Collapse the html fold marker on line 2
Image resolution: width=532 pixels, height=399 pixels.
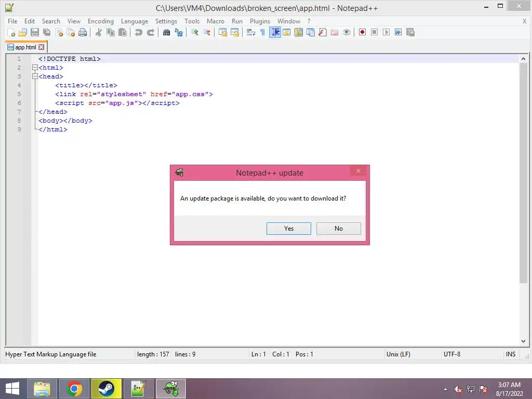coord(35,68)
